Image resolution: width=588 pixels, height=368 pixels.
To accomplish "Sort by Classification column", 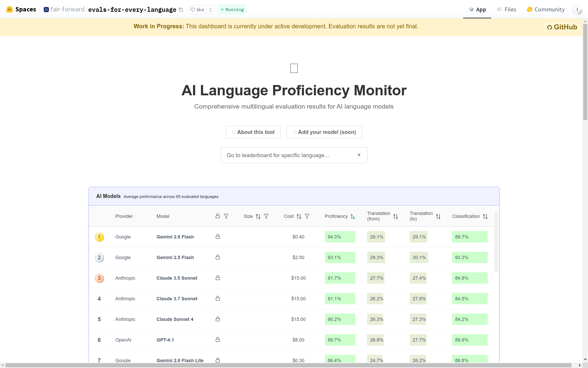I will coord(485,216).
